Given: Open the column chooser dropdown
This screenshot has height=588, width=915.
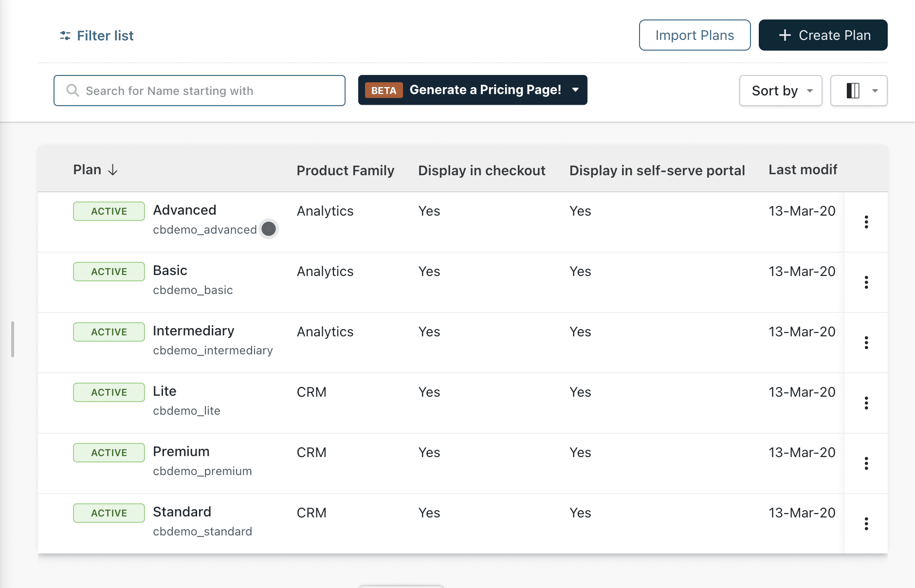Looking at the screenshot, I should click(x=859, y=91).
